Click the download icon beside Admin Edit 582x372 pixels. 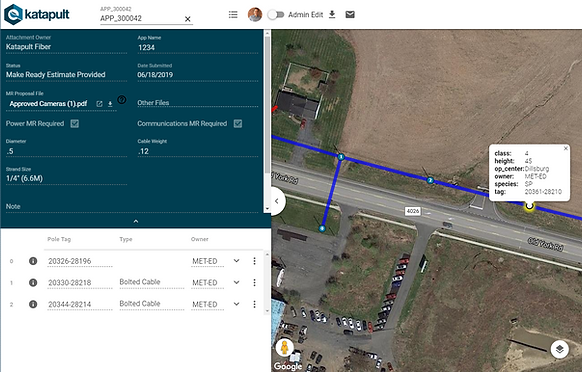coord(332,14)
